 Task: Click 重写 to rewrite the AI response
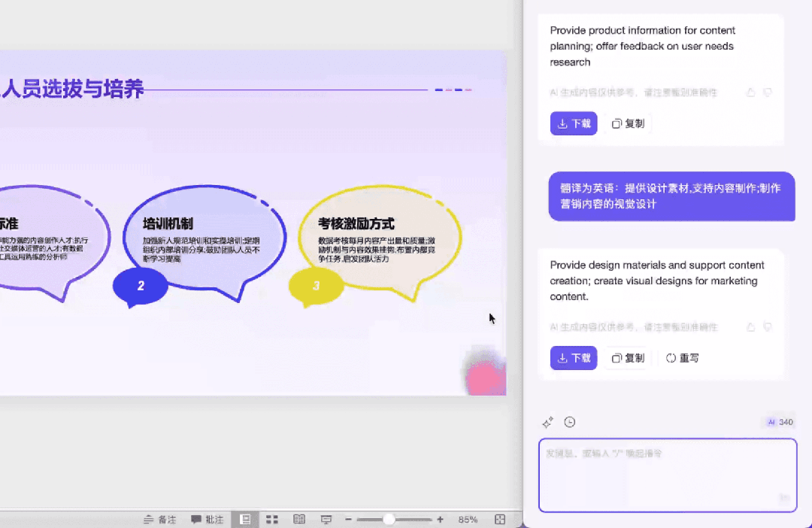coord(682,358)
